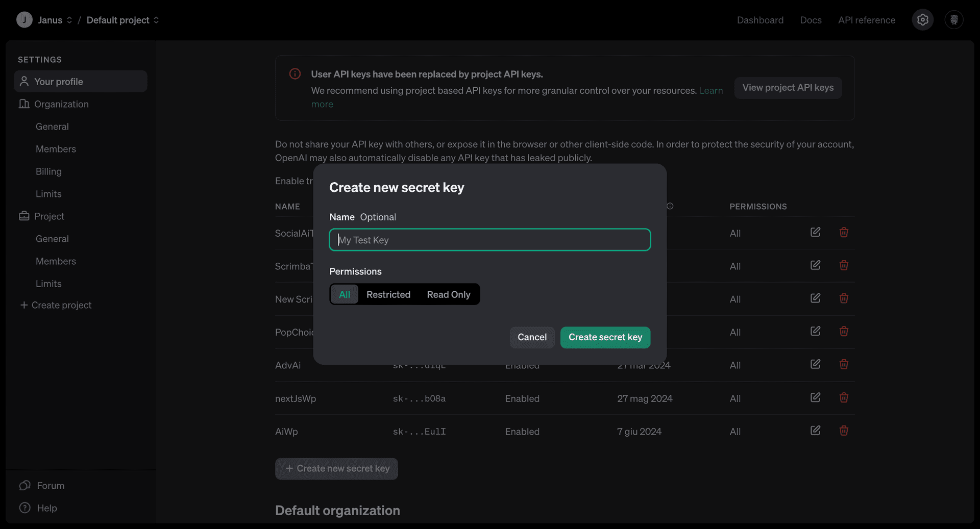This screenshot has width=980, height=529.
Task: Edit the New Scri key row
Action: click(x=815, y=298)
